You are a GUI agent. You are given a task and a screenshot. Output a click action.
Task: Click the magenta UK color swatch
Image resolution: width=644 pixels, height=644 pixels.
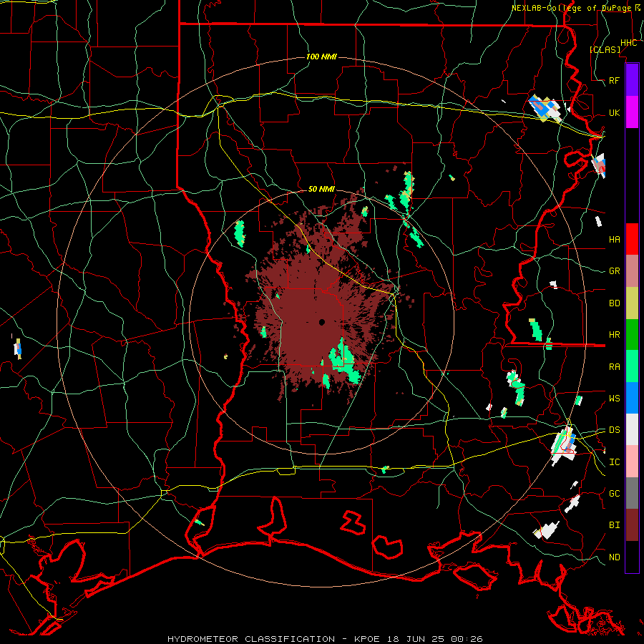point(632,112)
